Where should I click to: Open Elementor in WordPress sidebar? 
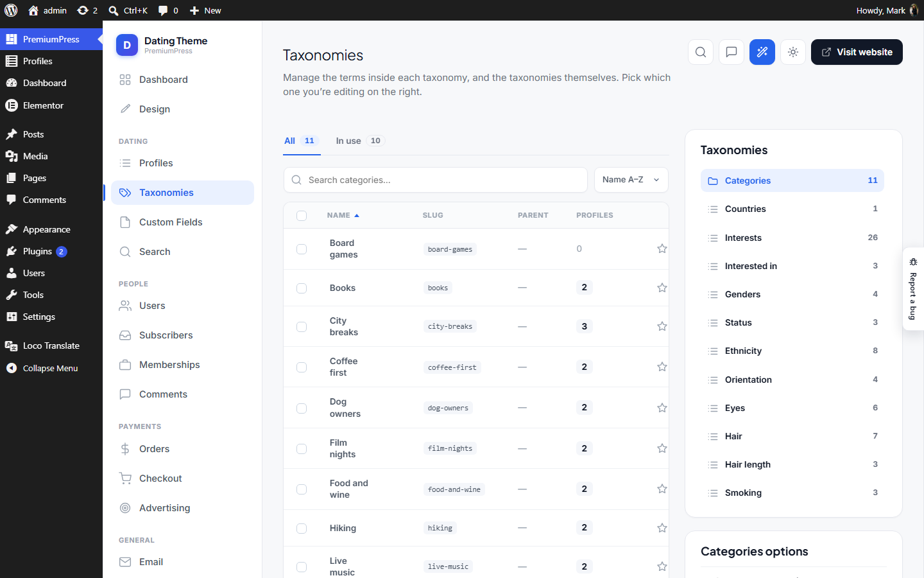[51, 105]
